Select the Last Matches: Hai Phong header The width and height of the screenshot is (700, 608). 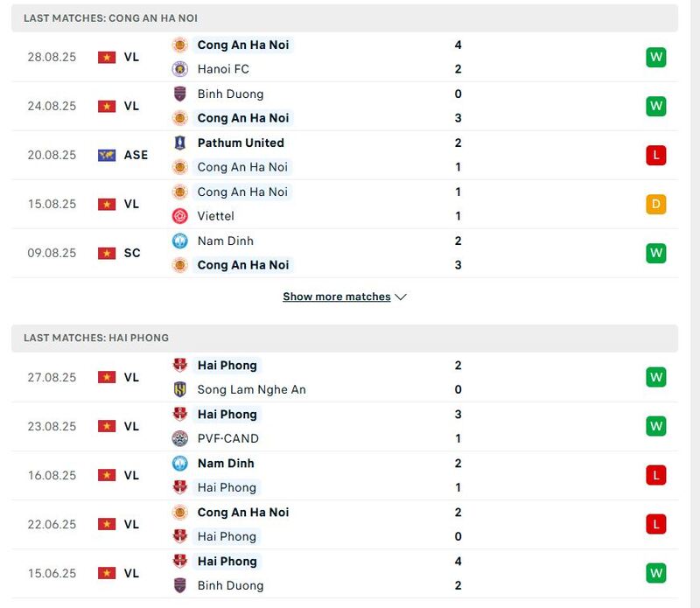coord(96,338)
